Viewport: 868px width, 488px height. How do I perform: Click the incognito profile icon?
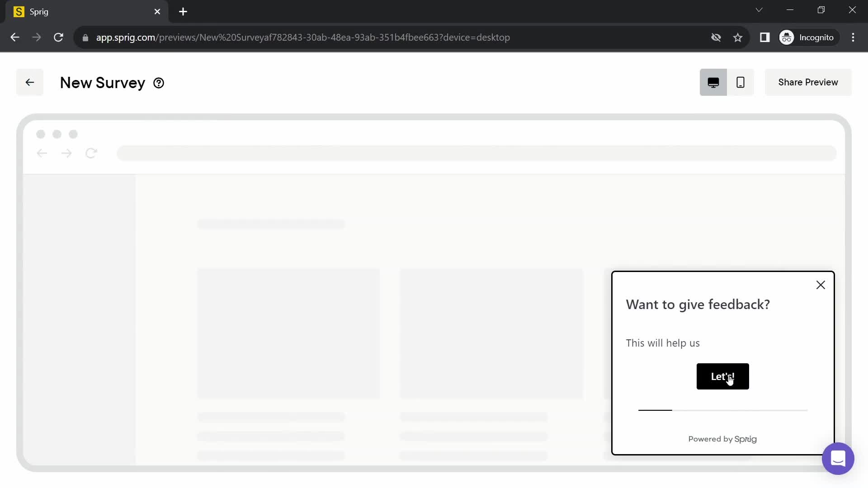pyautogui.click(x=788, y=37)
